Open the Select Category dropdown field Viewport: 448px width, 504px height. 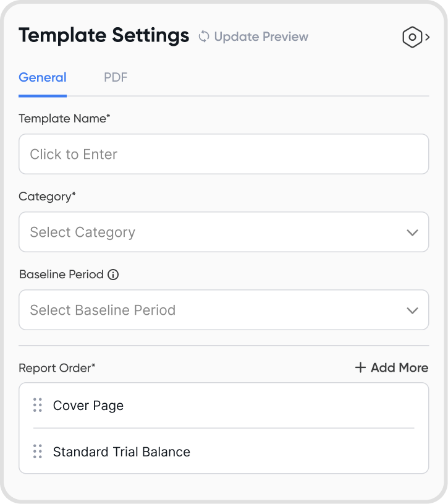coord(210,232)
